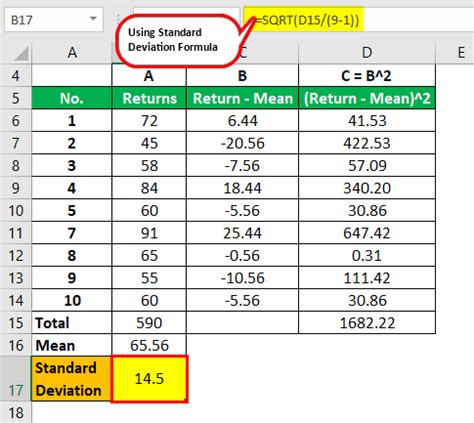Select row 10 header
Screen dimensions: 474x423
[15, 211]
